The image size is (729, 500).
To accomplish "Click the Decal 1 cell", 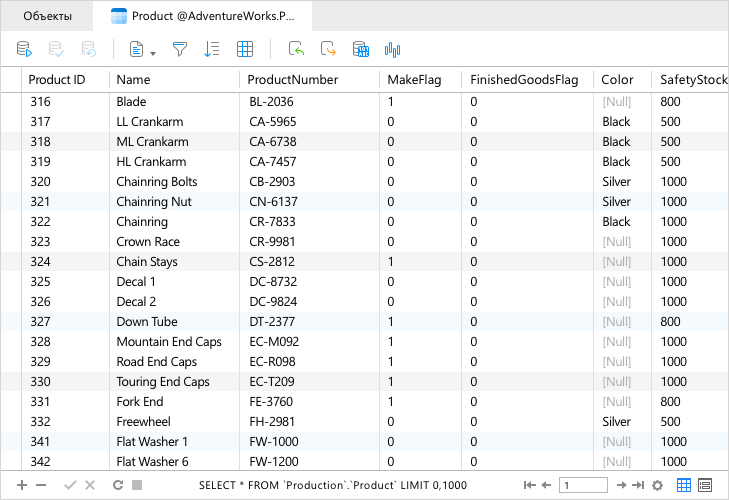I will (174, 281).
